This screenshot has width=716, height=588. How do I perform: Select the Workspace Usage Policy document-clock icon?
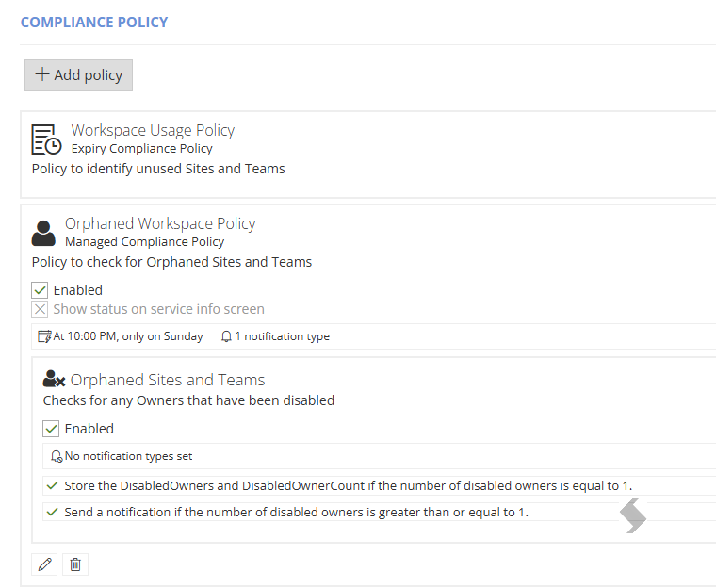[46, 139]
